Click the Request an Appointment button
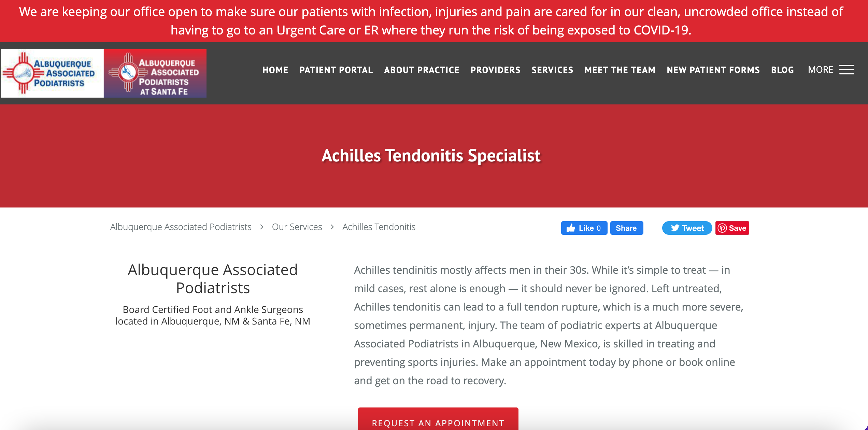Viewport: 868px width, 430px height. (x=438, y=419)
